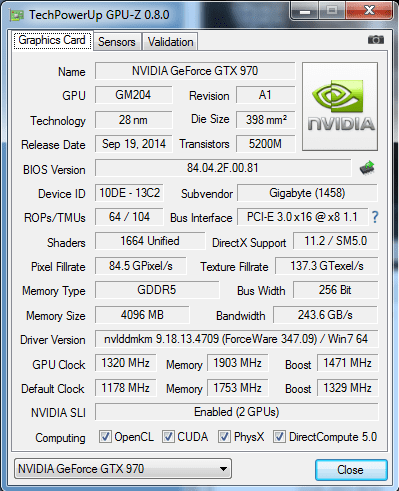Click the Release Date field Sep 19, 2014
Viewport: 399px width, 491px height.
pos(133,144)
